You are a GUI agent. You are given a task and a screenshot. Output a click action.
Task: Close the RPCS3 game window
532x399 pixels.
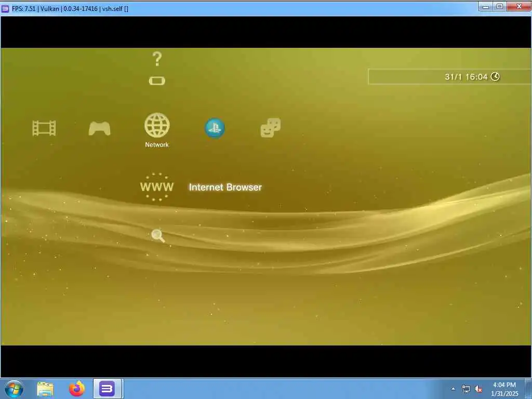coord(519,6)
